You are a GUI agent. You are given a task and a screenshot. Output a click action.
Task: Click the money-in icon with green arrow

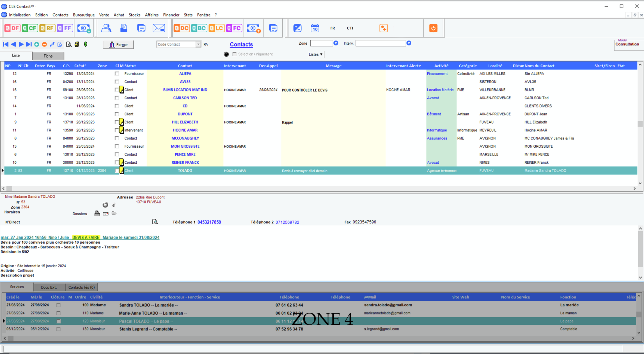(x=84, y=28)
